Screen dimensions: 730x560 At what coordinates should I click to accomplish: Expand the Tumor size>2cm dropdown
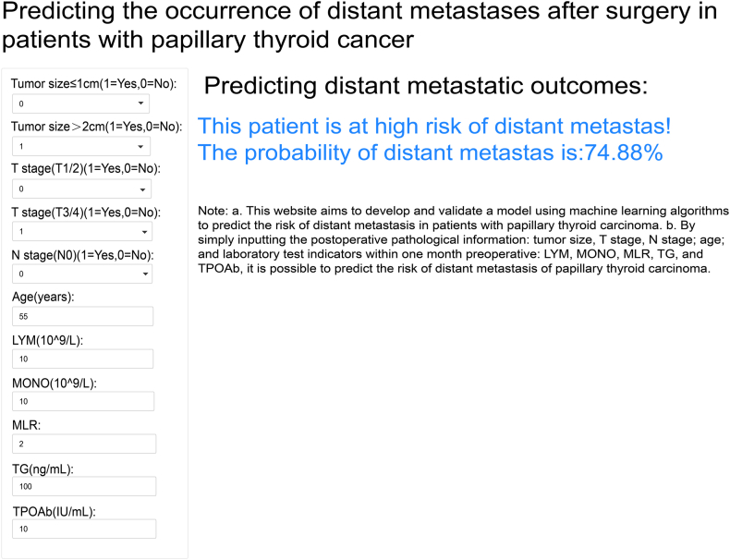pos(81,147)
